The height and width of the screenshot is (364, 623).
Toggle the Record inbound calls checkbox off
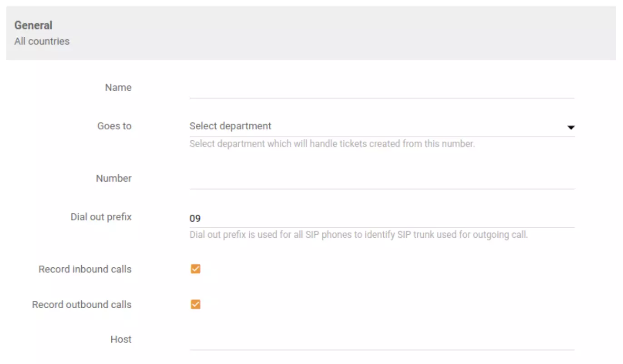[x=195, y=269]
